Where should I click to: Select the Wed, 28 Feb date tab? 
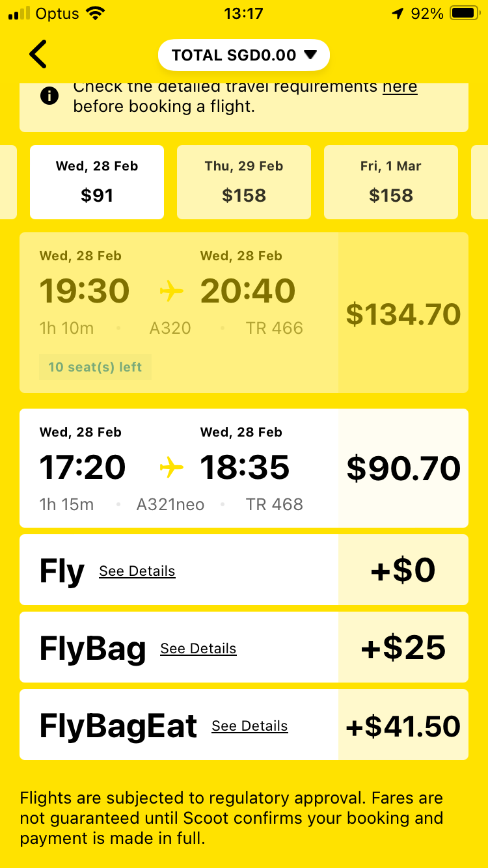click(97, 182)
